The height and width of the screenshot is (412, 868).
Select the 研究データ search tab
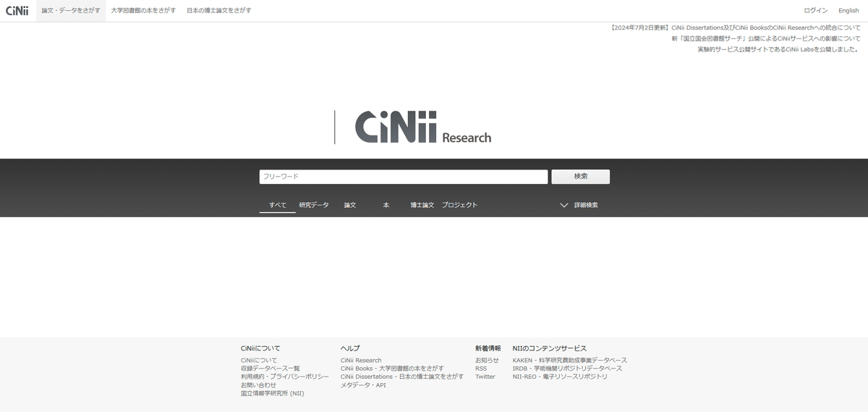[x=314, y=205]
